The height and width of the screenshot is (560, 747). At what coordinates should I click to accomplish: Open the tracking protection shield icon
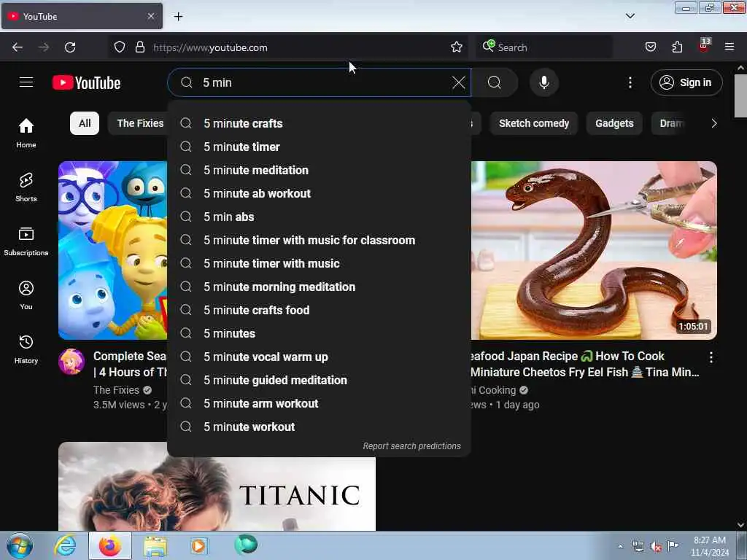(120, 47)
